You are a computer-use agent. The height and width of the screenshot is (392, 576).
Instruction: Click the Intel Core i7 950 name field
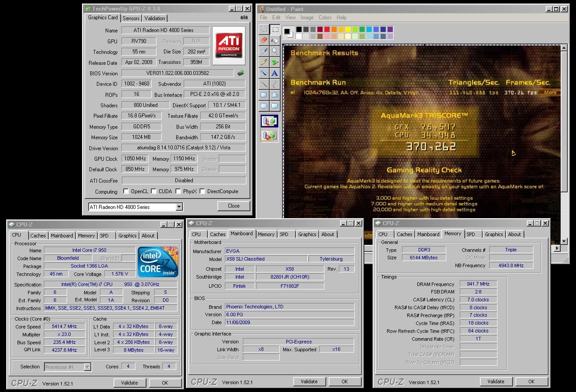point(89,251)
